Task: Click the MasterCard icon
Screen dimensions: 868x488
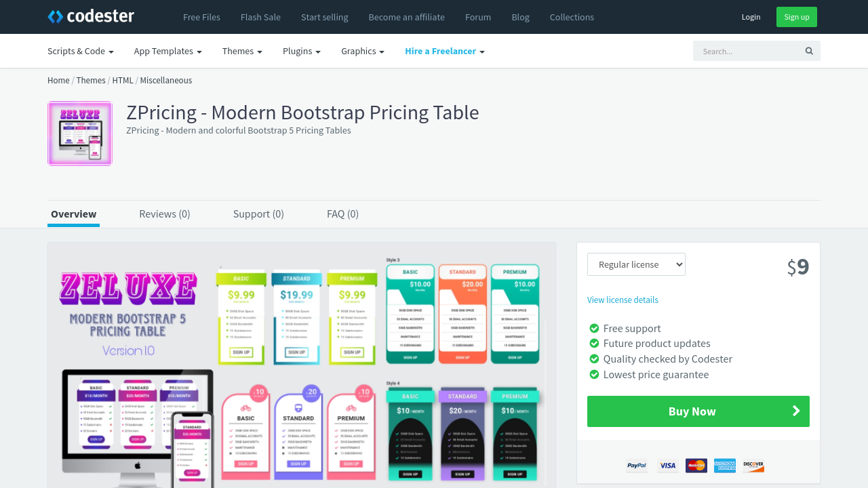Action: [696, 466]
